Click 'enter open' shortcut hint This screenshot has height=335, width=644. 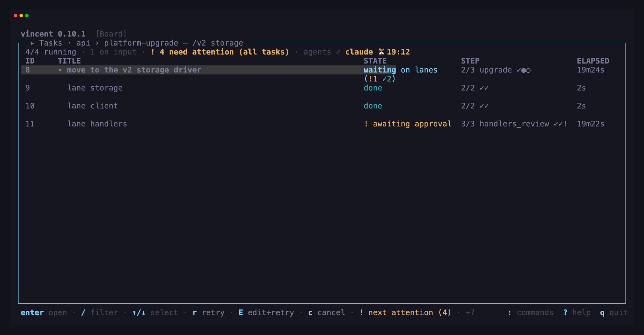[x=44, y=312]
